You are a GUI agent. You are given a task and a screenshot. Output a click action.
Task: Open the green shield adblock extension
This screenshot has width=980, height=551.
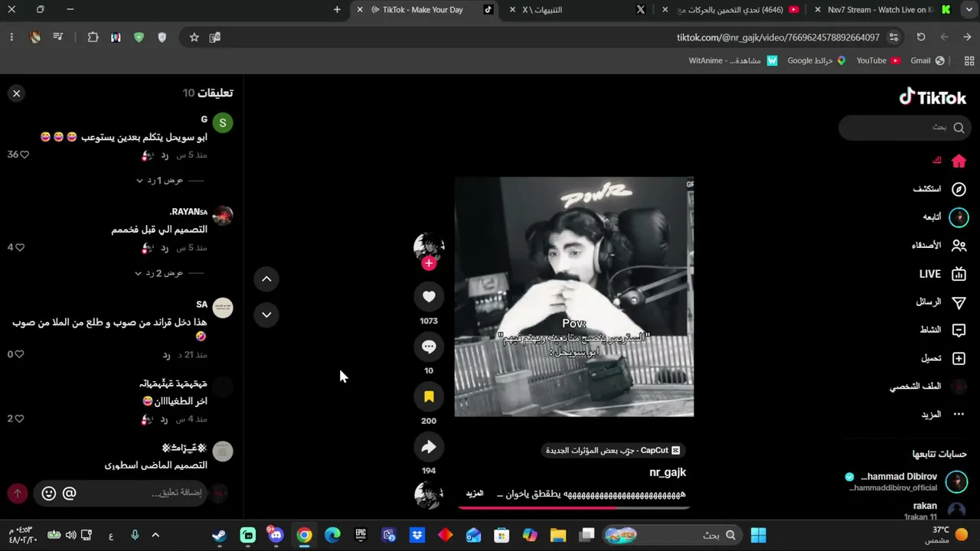(139, 37)
